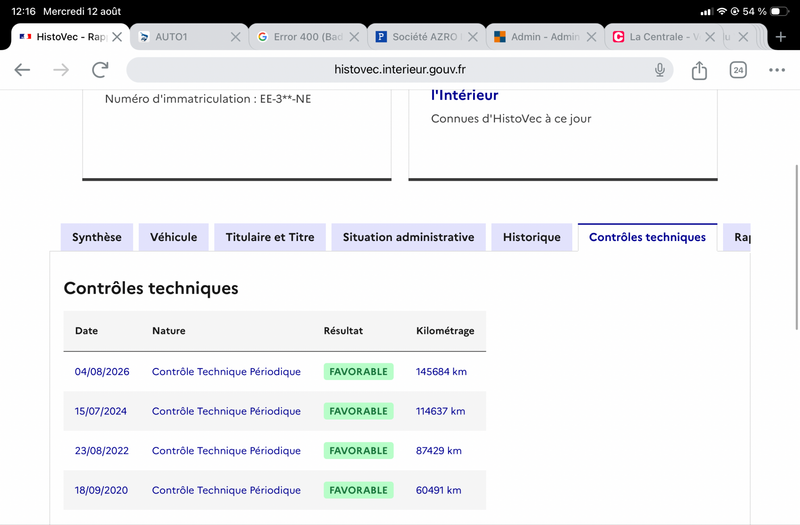Show all 24 open tabs
Screen dimensions: 800x525
pos(738,70)
